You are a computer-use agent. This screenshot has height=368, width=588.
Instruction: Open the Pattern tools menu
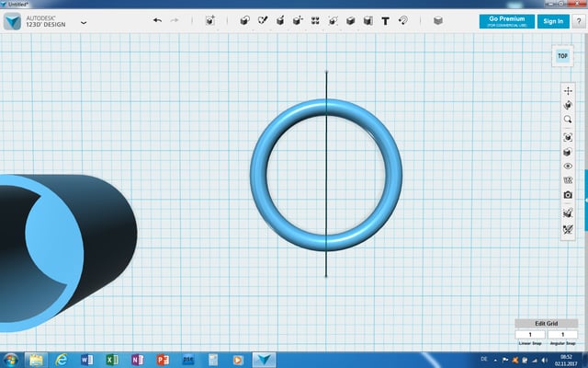(x=315, y=20)
